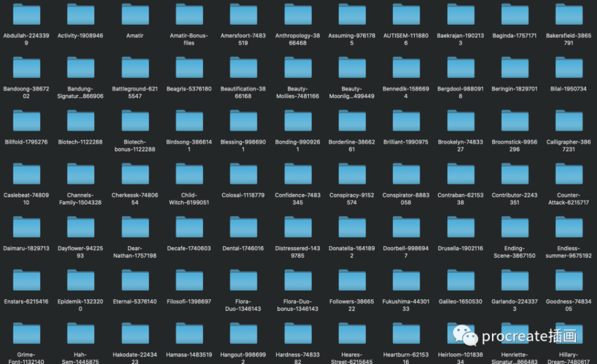Select the Biotech-1122288 file name
Screen dimensions: 597x364
coord(80,142)
